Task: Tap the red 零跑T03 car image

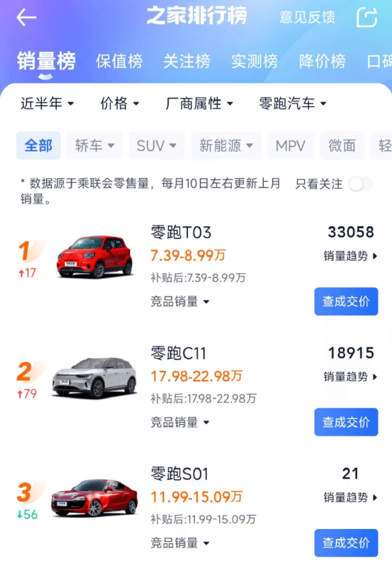Action: (x=95, y=257)
